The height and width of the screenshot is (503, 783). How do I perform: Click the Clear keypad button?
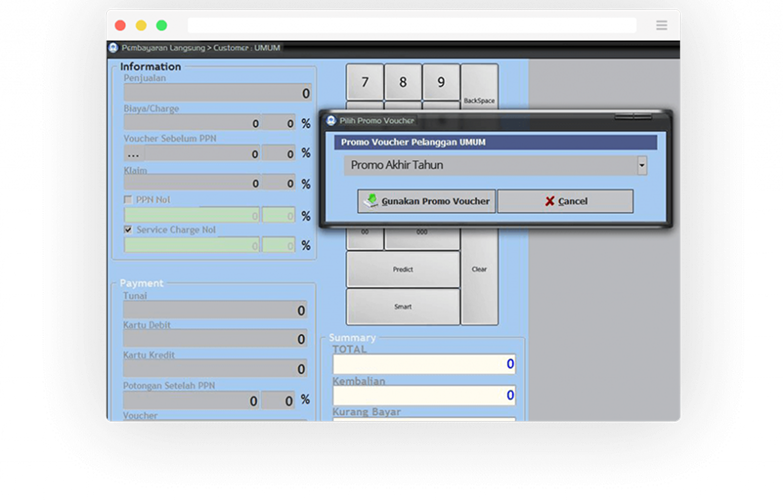[479, 276]
